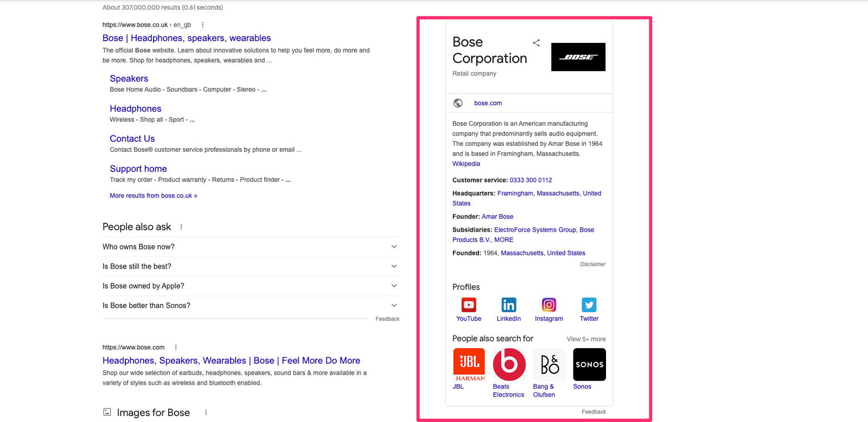The width and height of the screenshot is (868, 422).
Task: Click View 5+ more in People also search
Action: (586, 339)
